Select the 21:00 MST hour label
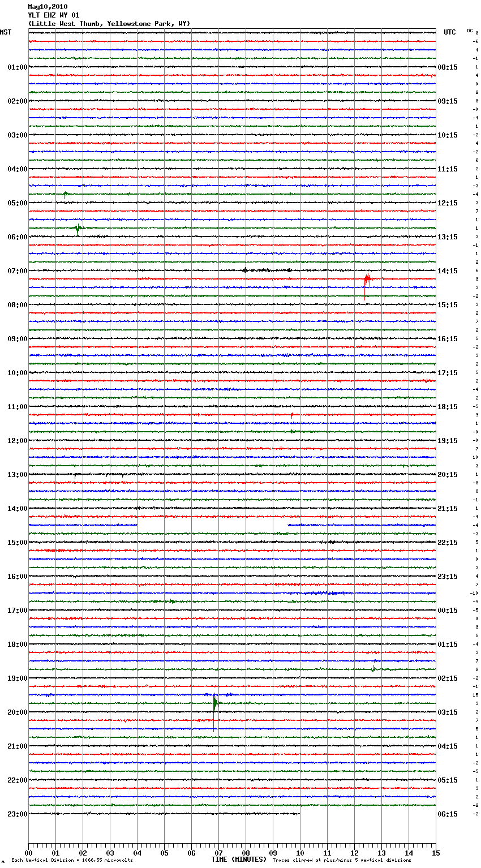Screen dimensions: 481x868 point(18,746)
